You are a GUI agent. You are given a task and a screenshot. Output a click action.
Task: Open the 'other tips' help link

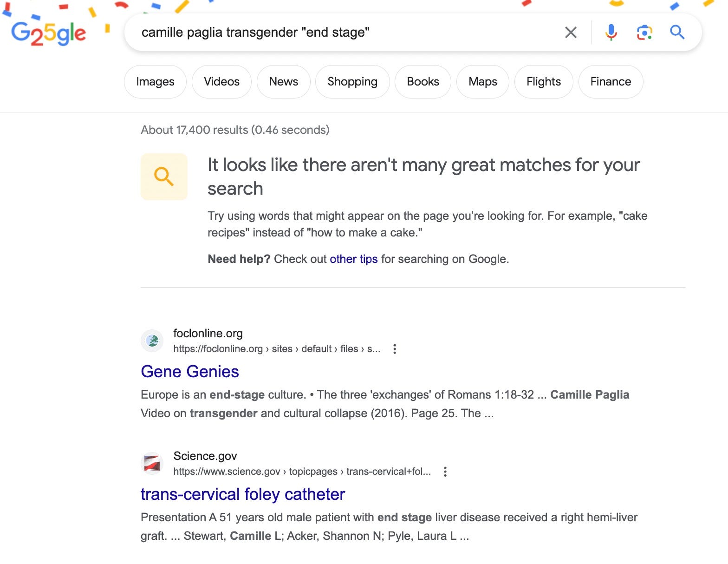[354, 259]
